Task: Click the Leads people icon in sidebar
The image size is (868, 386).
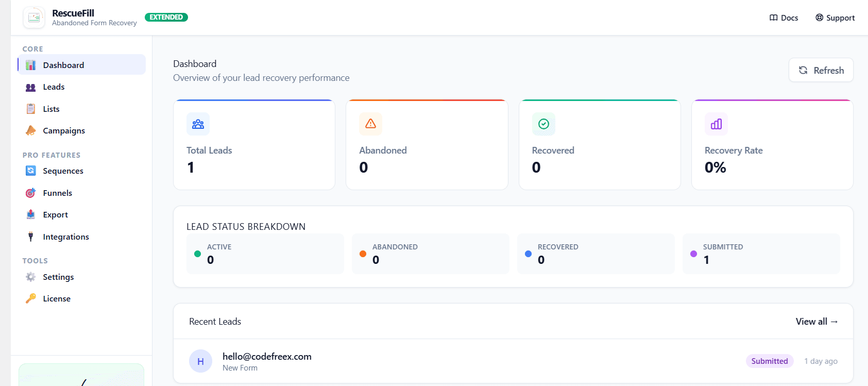Action: [x=31, y=87]
